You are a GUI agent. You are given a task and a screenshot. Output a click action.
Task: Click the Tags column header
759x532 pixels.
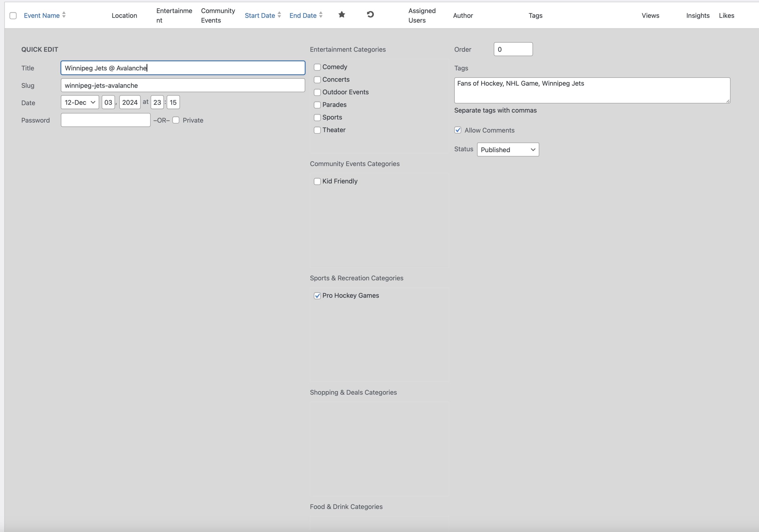(x=535, y=15)
